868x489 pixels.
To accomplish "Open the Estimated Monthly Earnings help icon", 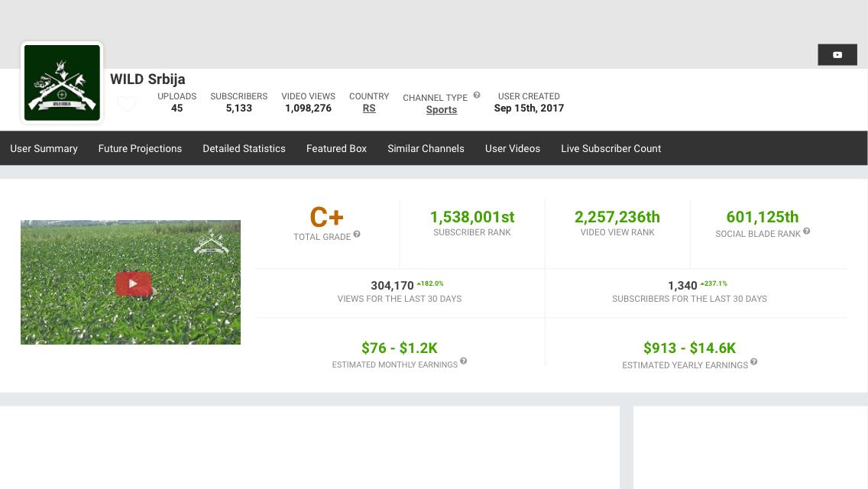I will click(x=463, y=361).
